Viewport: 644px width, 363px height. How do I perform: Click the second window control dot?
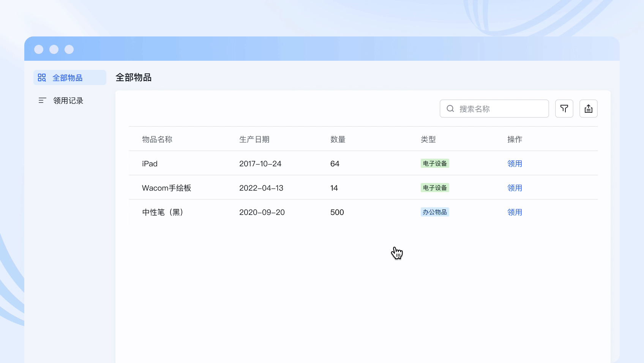click(54, 49)
